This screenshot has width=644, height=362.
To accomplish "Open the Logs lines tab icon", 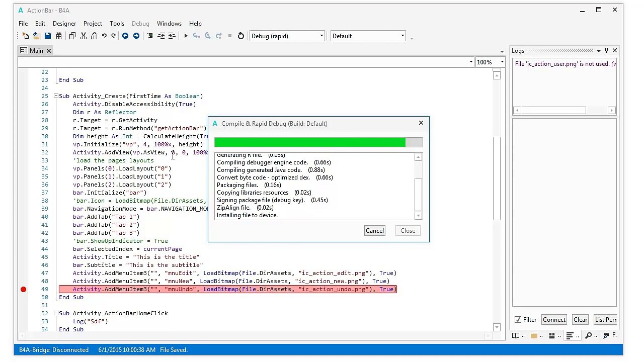I will click(x=570, y=336).
